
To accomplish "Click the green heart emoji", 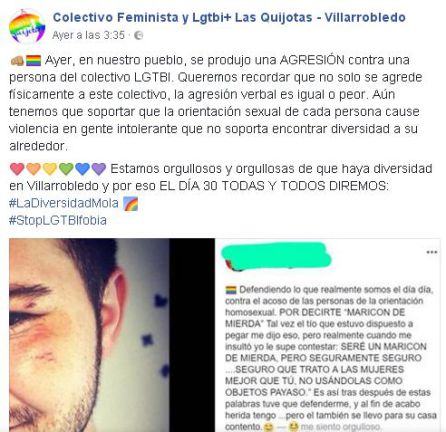I will coord(66,169).
